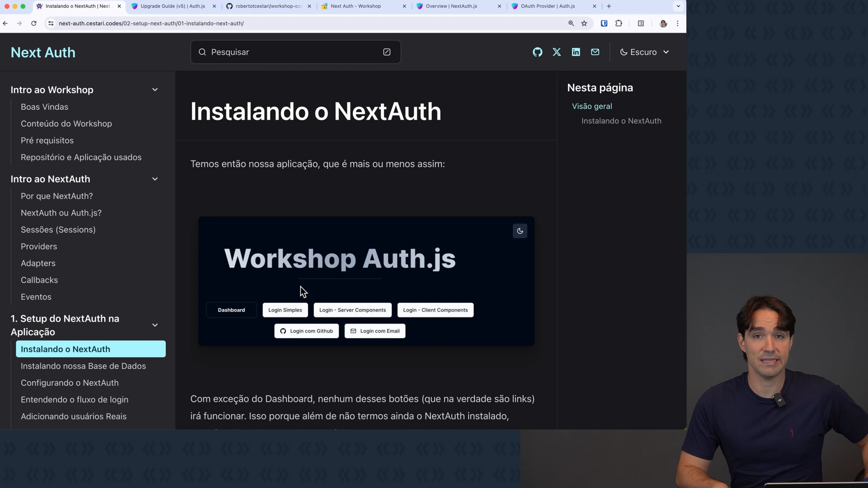This screenshot has width=868, height=488.
Task: Open the Escuro theme dropdown
Action: pos(644,52)
